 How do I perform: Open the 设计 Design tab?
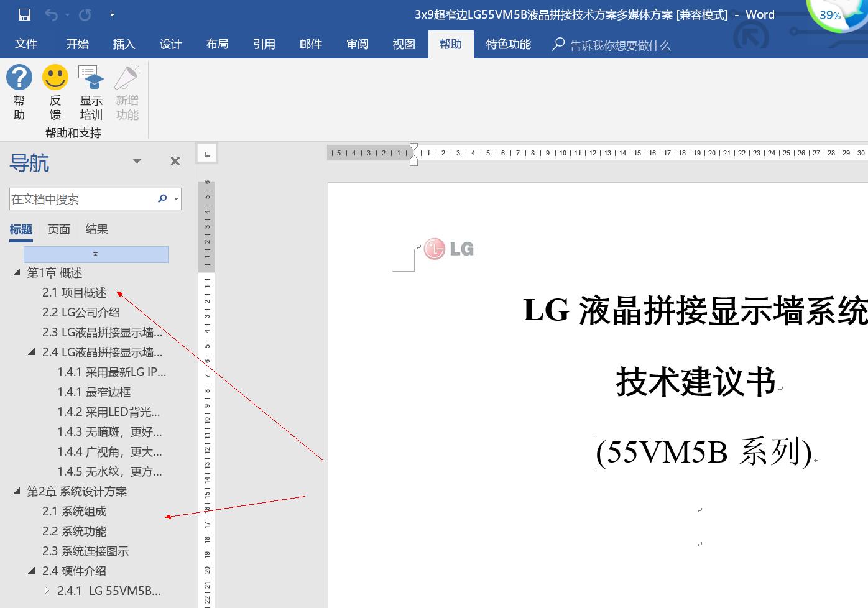170,44
